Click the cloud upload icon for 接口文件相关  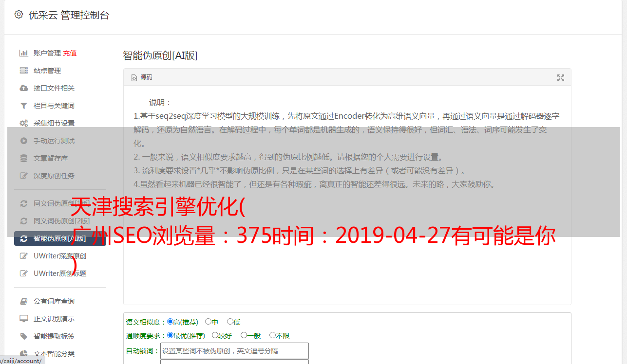[23, 88]
